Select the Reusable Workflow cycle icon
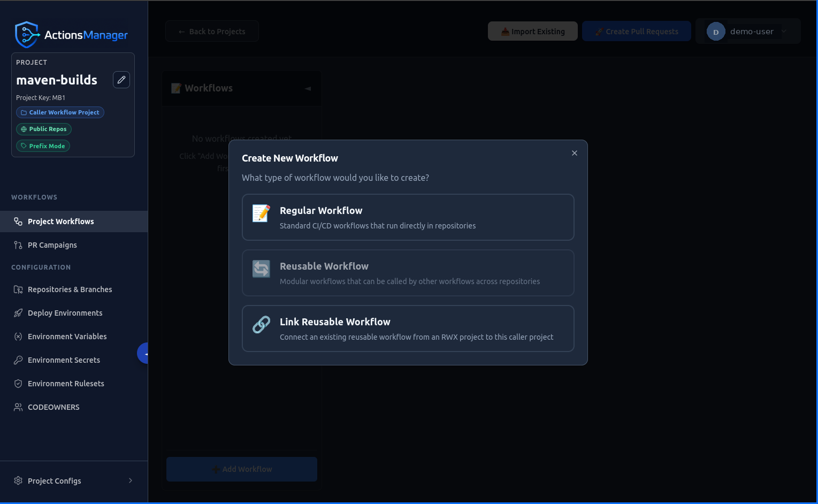The height and width of the screenshot is (504, 818). click(x=261, y=269)
